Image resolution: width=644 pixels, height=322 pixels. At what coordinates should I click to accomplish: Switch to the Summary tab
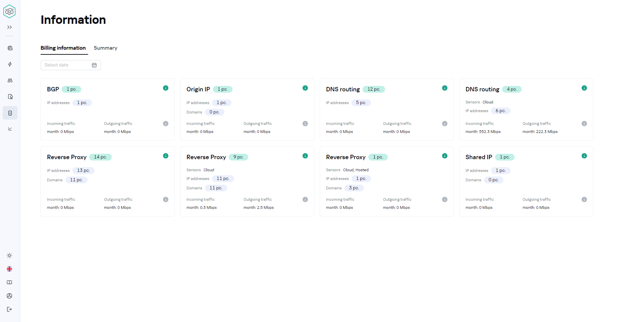[105, 48]
